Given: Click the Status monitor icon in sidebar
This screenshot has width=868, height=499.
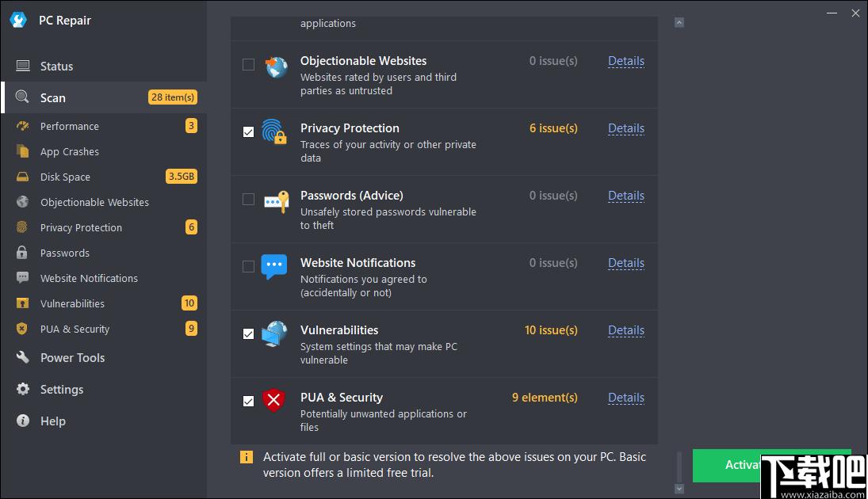Looking at the screenshot, I should coord(23,66).
